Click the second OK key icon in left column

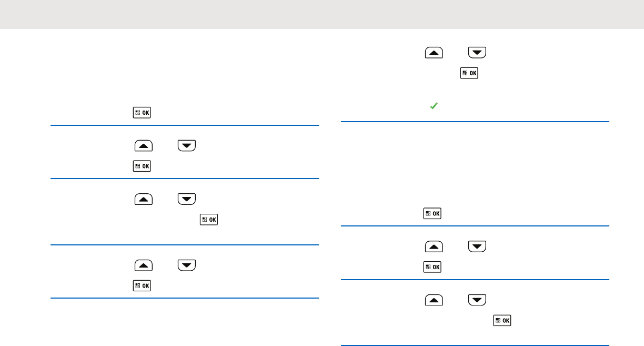(142, 166)
